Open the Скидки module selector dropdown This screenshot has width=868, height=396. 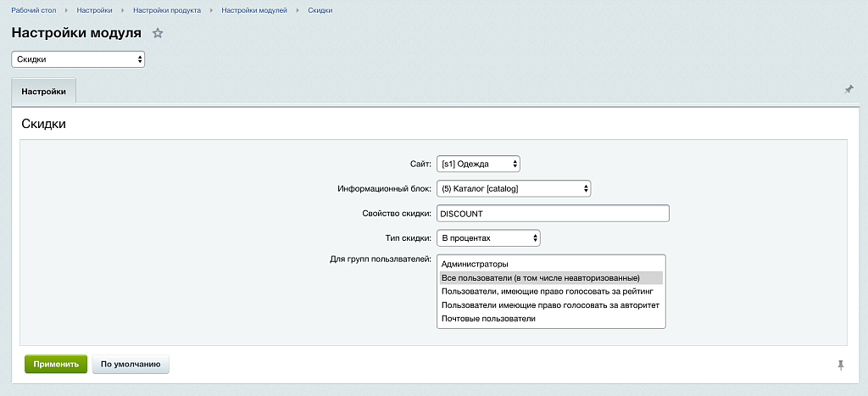(x=78, y=59)
